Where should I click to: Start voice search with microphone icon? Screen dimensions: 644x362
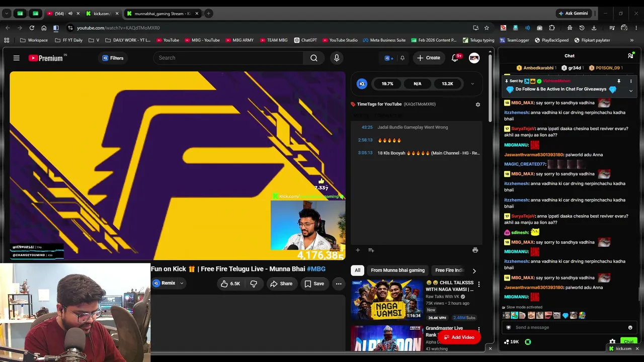click(x=337, y=58)
